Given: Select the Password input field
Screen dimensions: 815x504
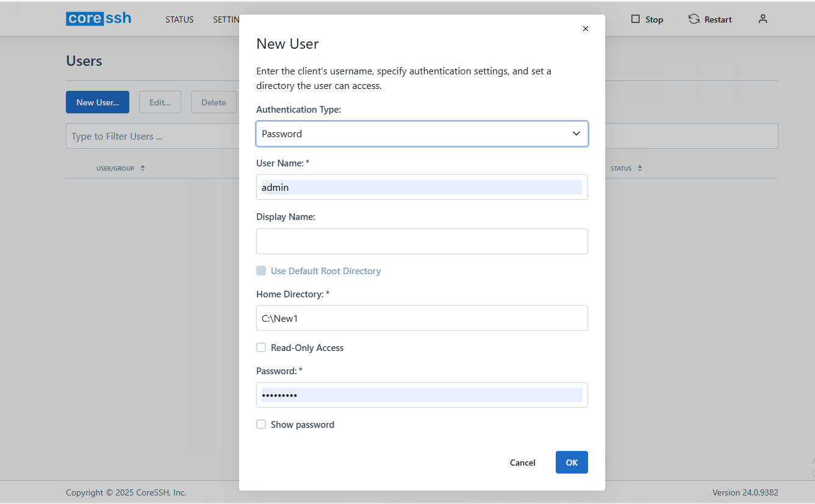Looking at the screenshot, I should pos(422,395).
